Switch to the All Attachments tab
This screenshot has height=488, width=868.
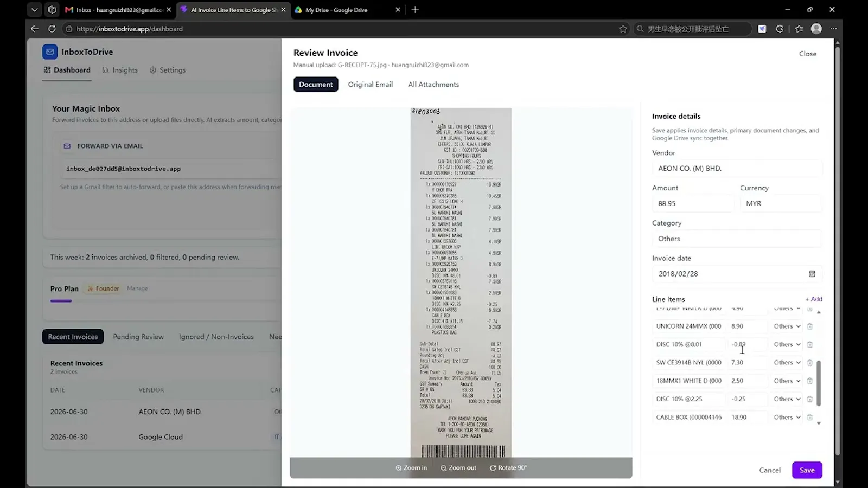(x=433, y=85)
